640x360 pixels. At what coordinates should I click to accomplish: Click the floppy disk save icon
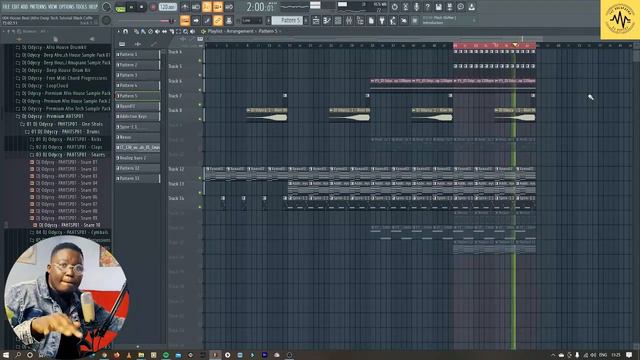tap(438, 7)
